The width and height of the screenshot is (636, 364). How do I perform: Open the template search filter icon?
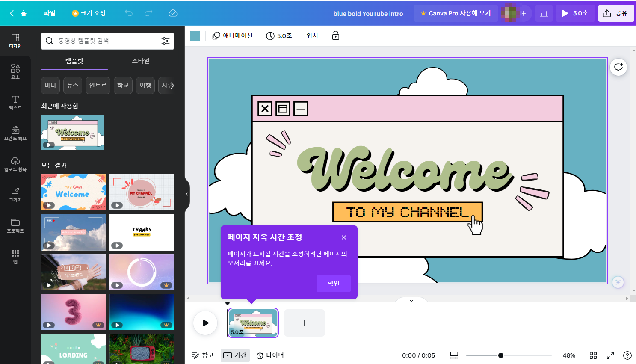[x=166, y=41]
